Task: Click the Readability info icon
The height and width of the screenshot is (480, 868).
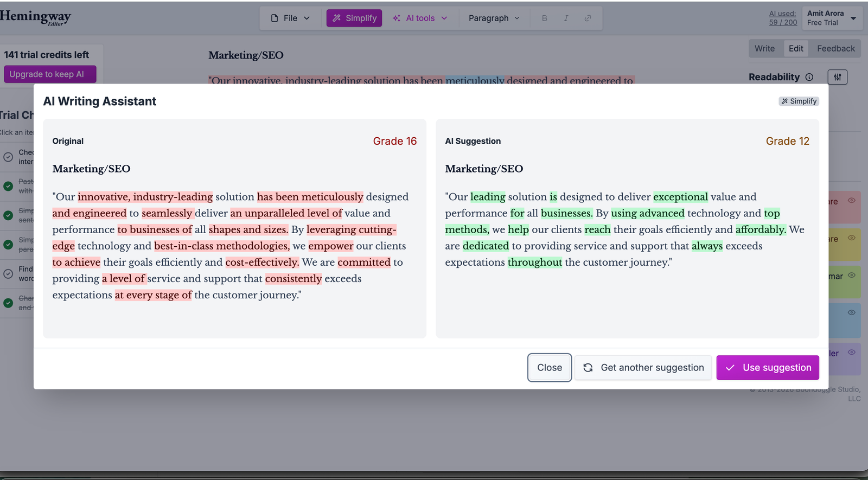Action: (x=809, y=77)
